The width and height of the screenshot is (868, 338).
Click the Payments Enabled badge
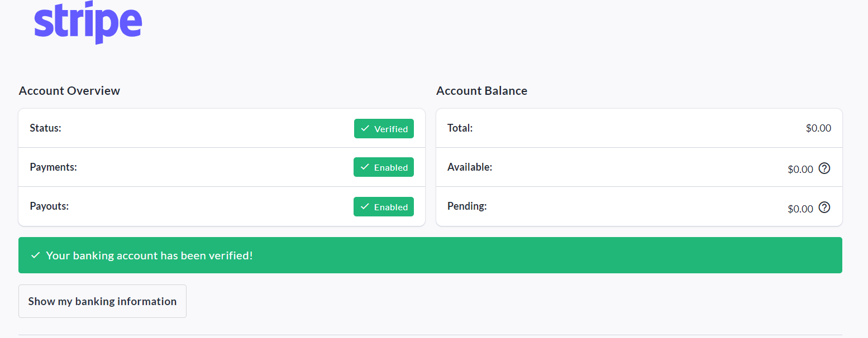(384, 167)
